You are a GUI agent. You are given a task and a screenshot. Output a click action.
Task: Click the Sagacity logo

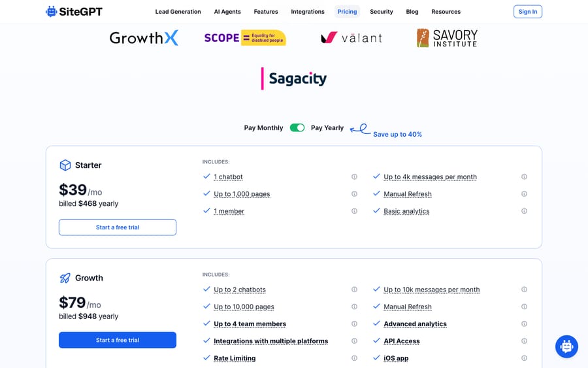pos(293,78)
